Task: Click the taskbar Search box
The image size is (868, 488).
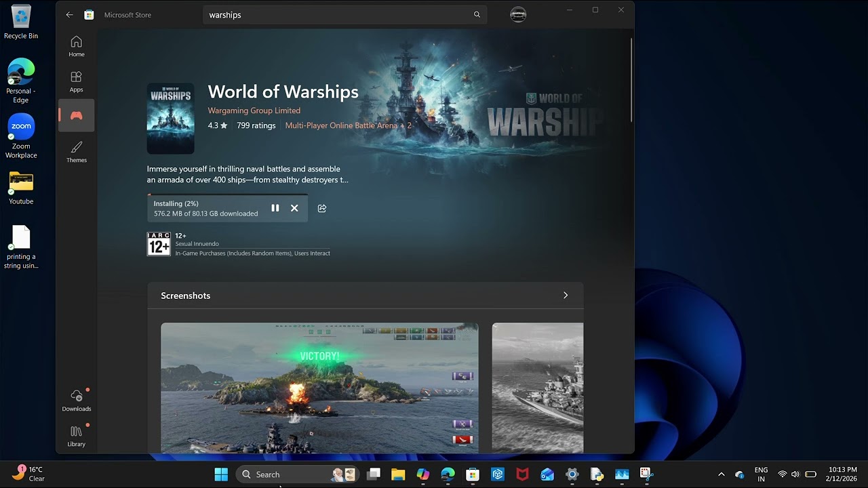Action: [x=298, y=474]
